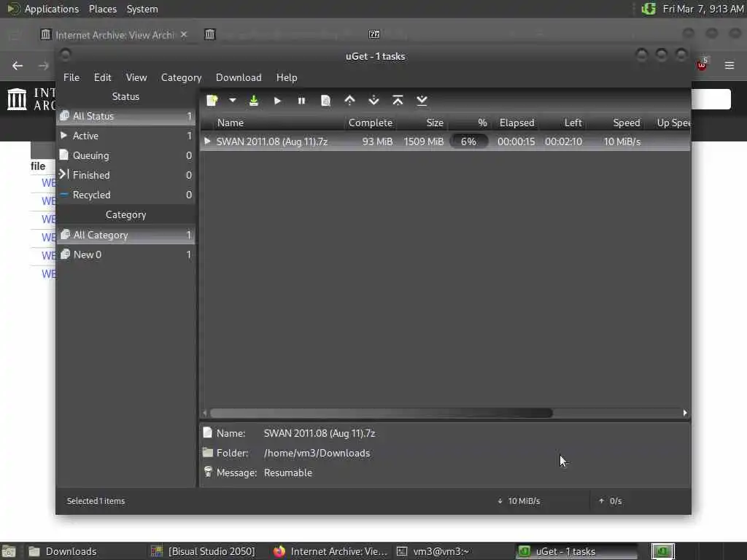Select the SWAN 2011.08 download row
The width and height of the screenshot is (747, 560).
pyautogui.click(x=445, y=141)
